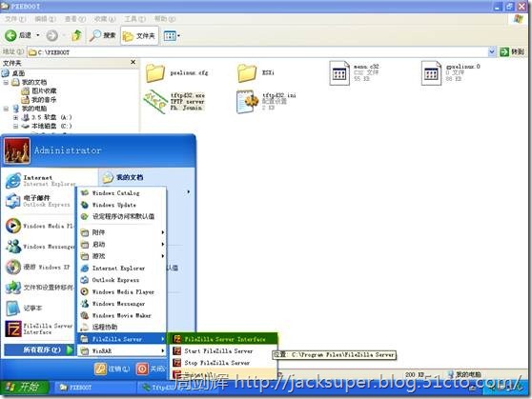Click the Notepad (记事本) icon
This screenshot has width=532, height=399.
point(13,309)
